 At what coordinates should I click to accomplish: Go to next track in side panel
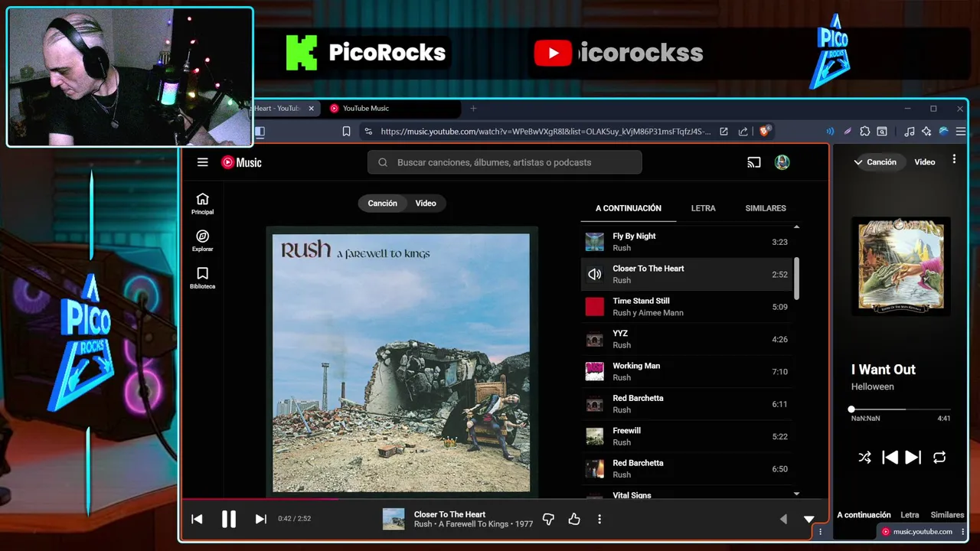(913, 458)
